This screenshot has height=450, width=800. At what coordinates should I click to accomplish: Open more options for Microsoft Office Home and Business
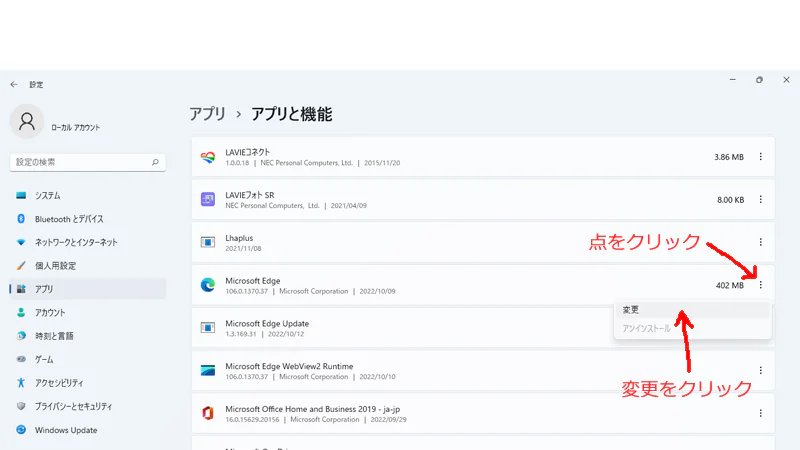760,413
